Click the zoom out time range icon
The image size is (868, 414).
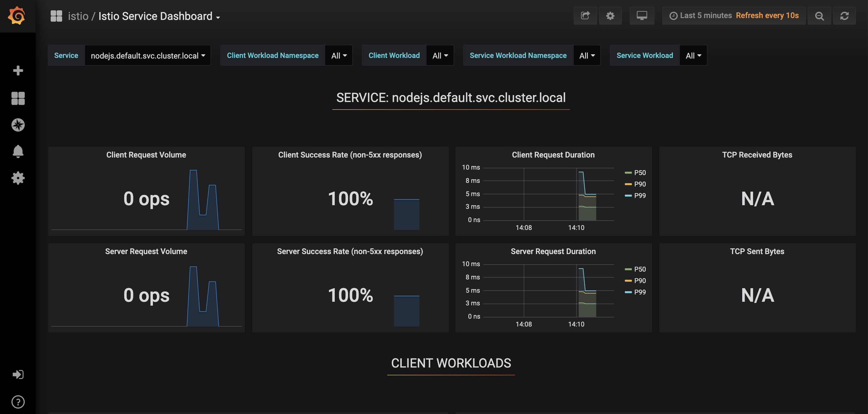(819, 15)
